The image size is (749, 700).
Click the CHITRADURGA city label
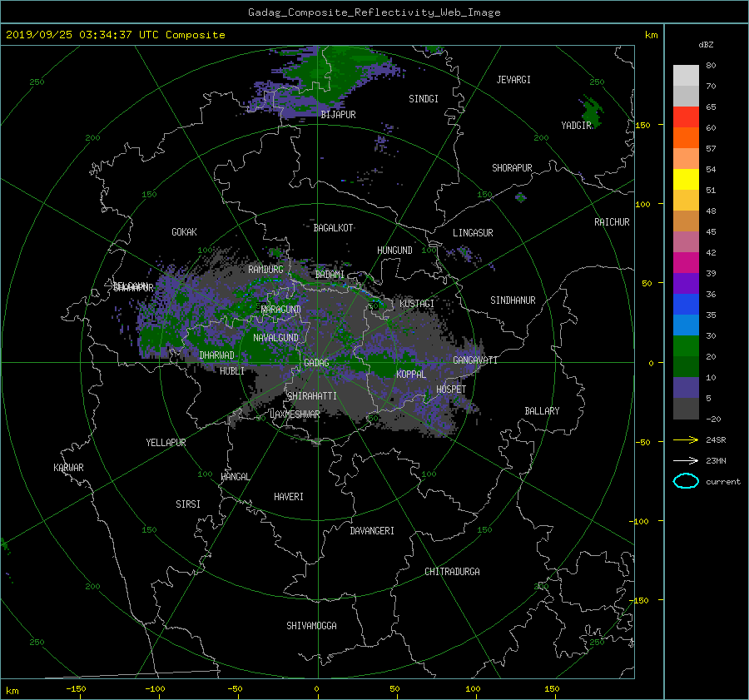pyautogui.click(x=452, y=572)
